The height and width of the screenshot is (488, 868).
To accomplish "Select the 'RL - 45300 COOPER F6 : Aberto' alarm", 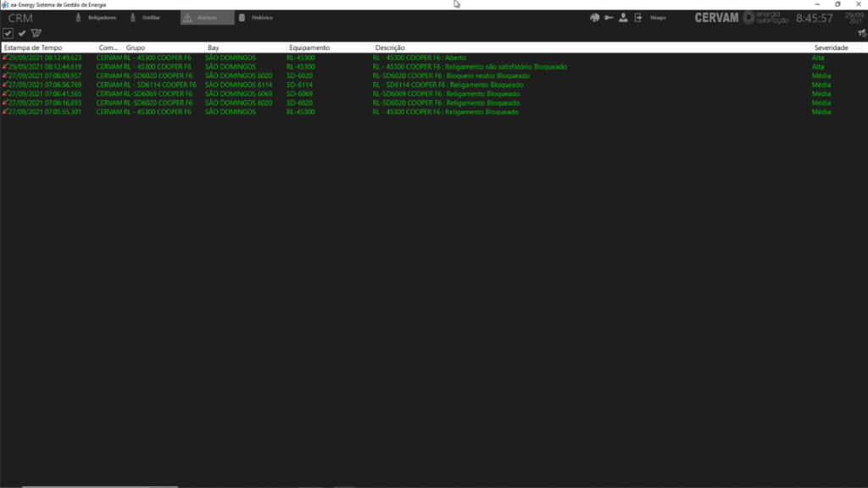I will point(419,58).
